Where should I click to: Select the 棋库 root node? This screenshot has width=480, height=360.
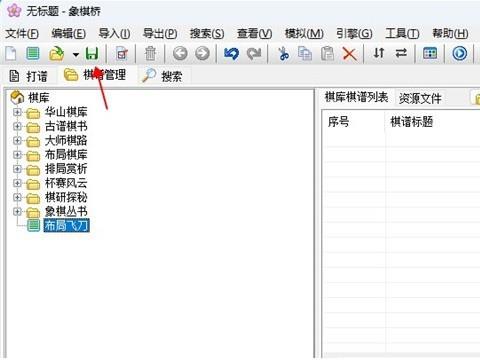(39, 98)
